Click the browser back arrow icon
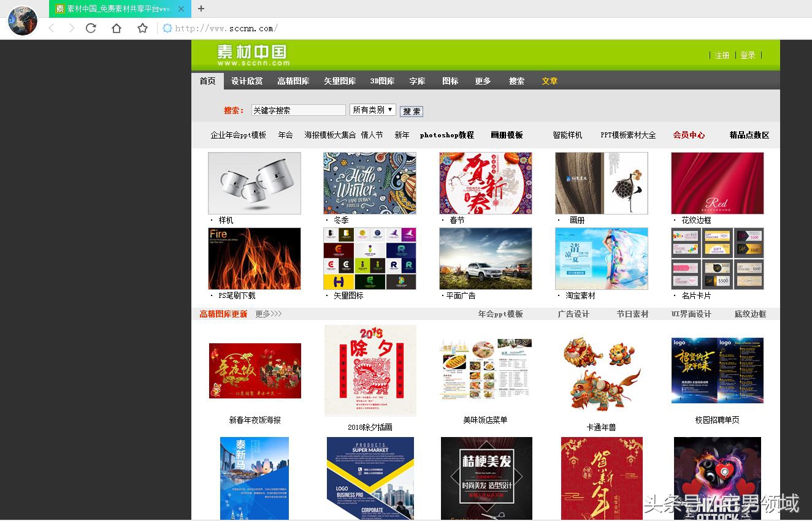812x521 pixels. (x=51, y=28)
